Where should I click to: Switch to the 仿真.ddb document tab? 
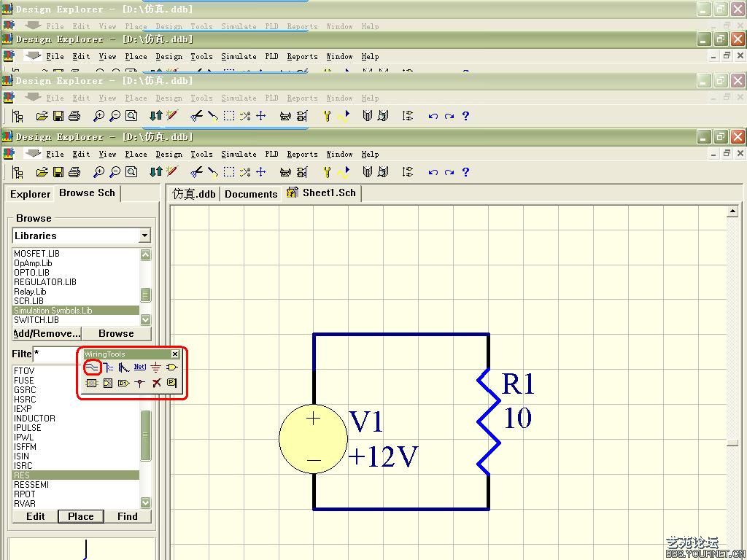tap(194, 194)
